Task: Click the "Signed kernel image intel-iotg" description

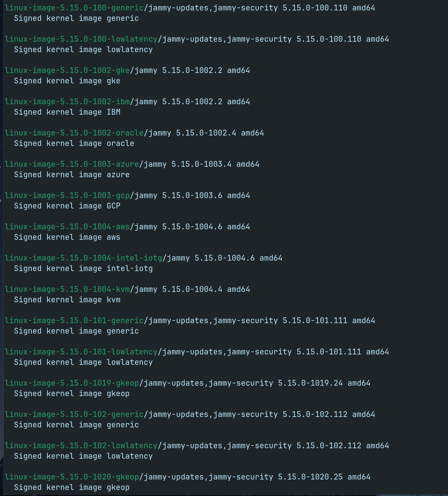Action: (83, 268)
